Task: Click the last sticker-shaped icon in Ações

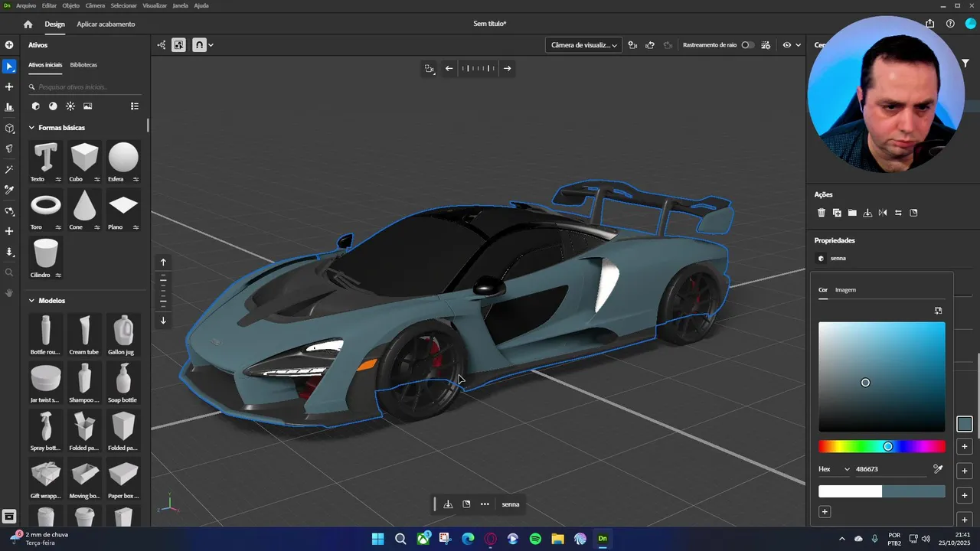Action: tap(913, 213)
